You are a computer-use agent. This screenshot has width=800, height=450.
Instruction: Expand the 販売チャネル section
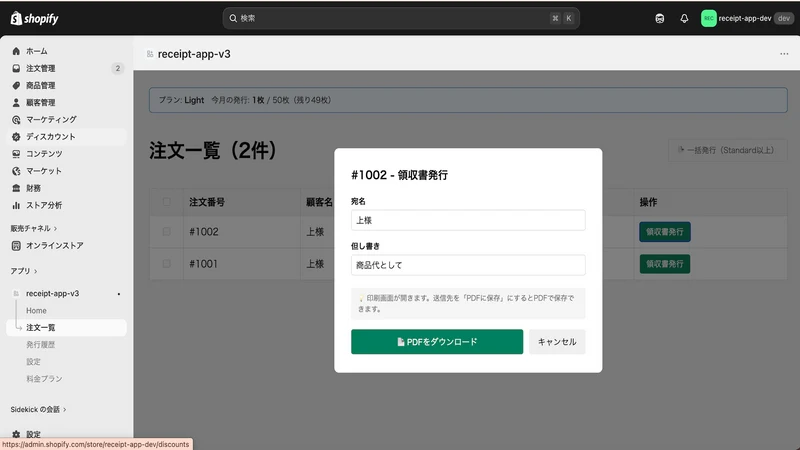point(34,228)
